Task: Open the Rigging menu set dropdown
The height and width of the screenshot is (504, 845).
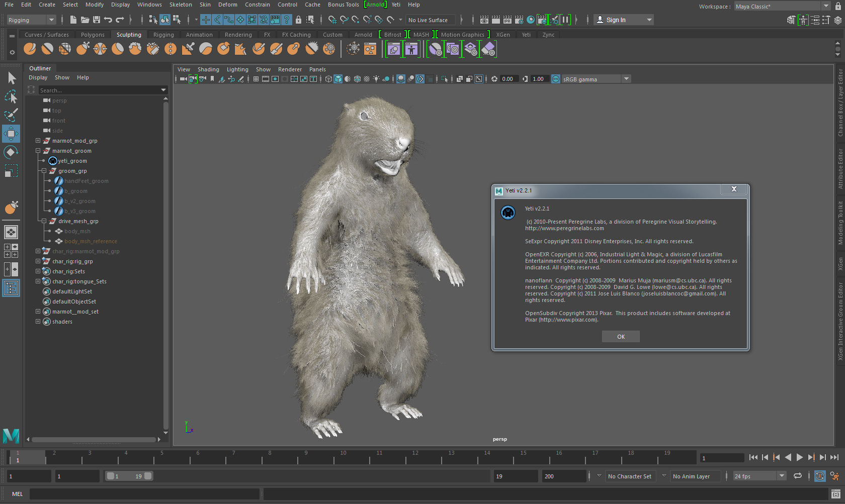Action: pyautogui.click(x=31, y=20)
